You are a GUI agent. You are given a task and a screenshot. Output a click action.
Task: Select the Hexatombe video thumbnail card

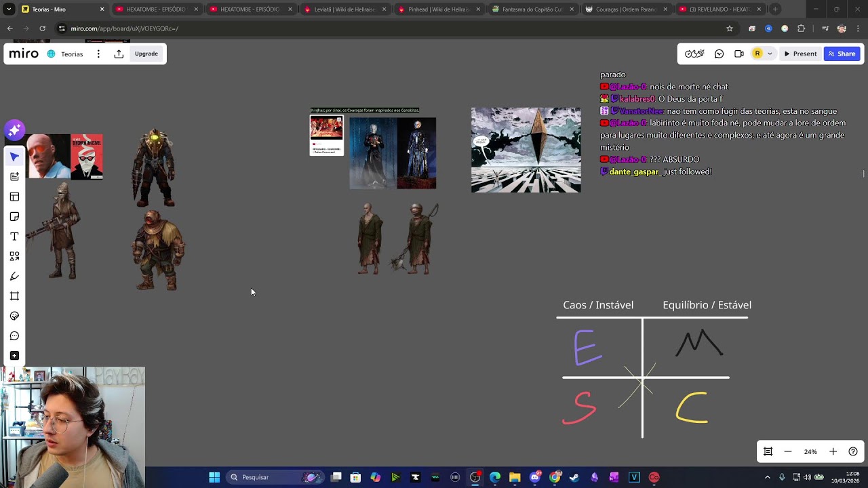click(x=327, y=135)
